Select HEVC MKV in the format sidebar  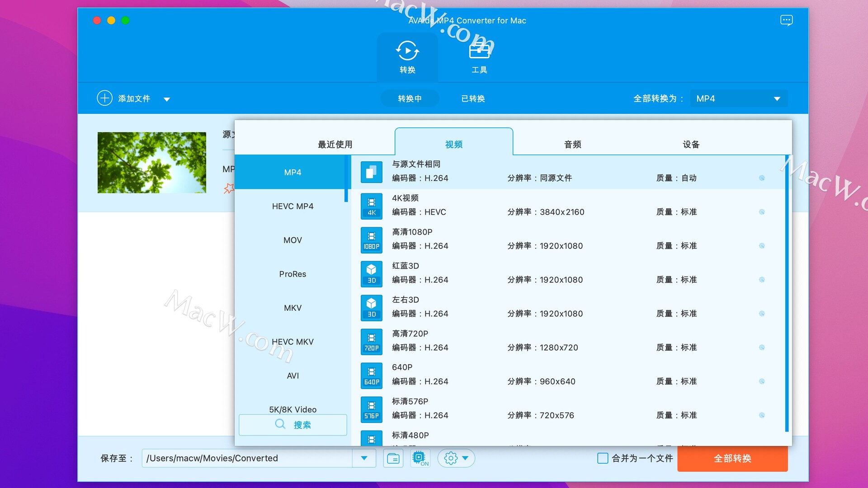point(292,342)
